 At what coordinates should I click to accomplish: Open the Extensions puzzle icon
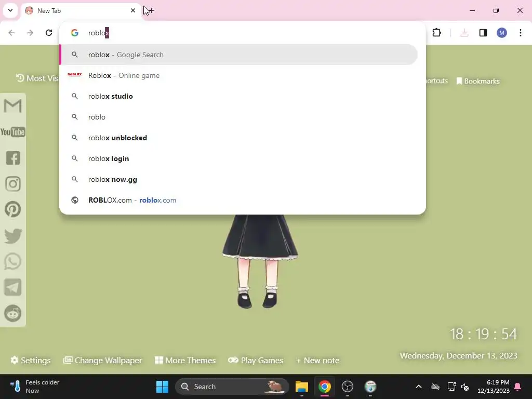coord(436,33)
